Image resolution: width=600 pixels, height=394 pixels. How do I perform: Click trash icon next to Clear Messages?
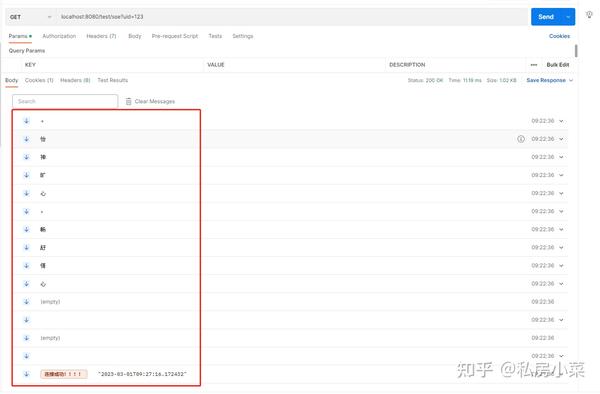point(129,101)
